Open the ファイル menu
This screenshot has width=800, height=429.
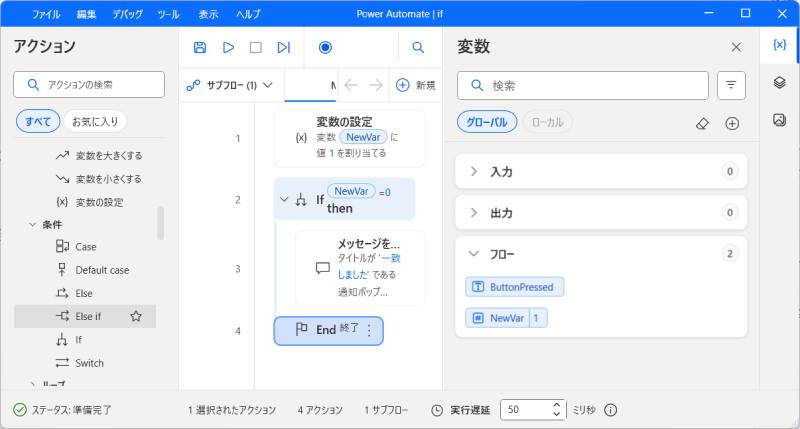[x=46, y=14]
